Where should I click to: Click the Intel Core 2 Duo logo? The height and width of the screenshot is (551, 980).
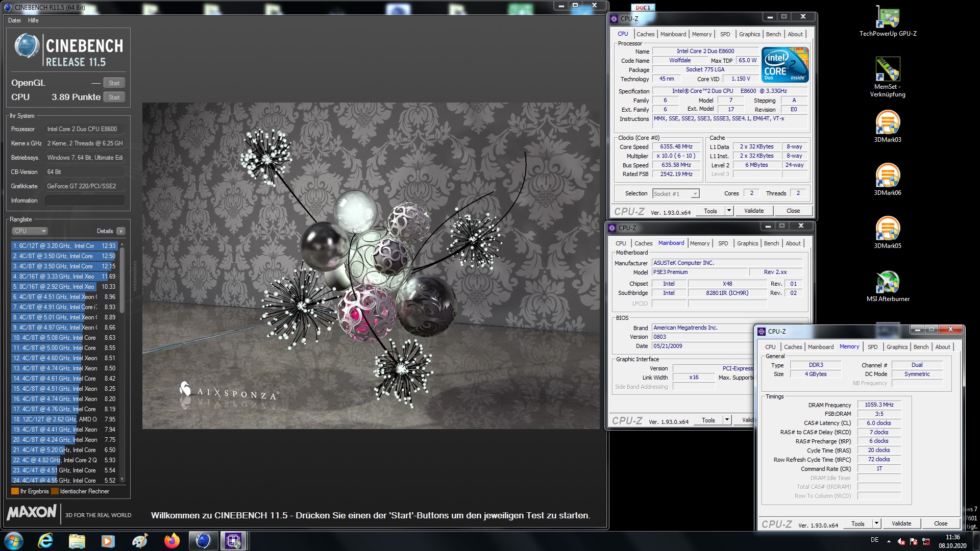(785, 65)
